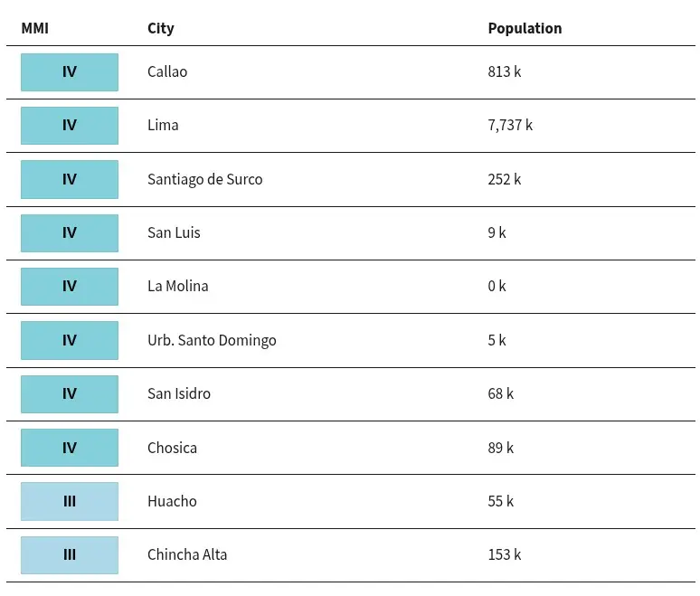Click the Huacho city name
This screenshot has height=596, width=700.
coord(172,501)
